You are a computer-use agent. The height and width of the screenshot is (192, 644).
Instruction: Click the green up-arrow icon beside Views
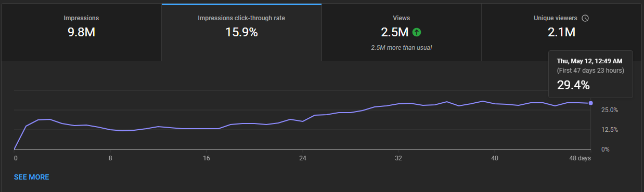click(x=417, y=32)
